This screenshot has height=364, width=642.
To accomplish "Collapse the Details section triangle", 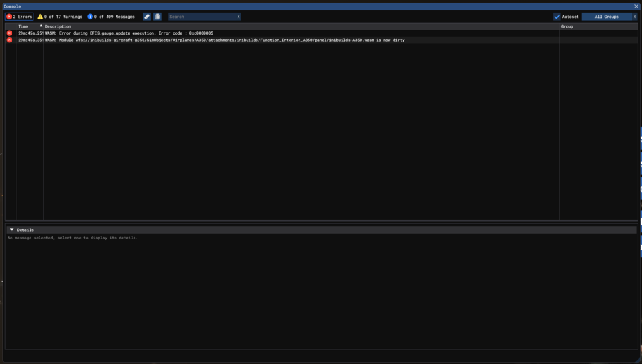I will coord(12,230).
